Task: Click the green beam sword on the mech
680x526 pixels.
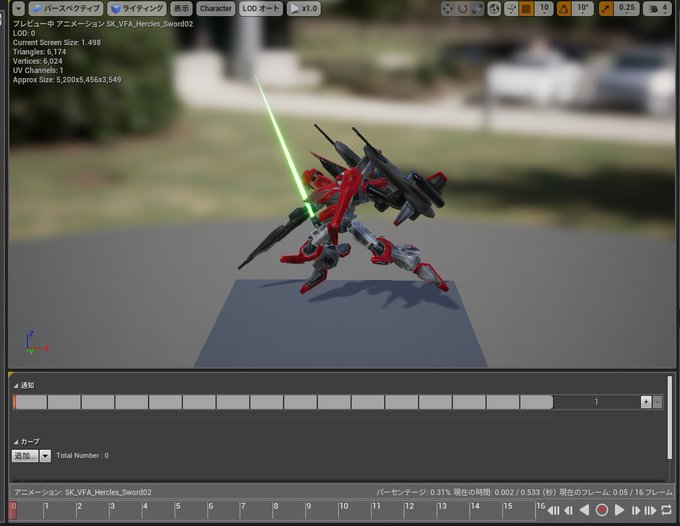Action: click(x=284, y=145)
